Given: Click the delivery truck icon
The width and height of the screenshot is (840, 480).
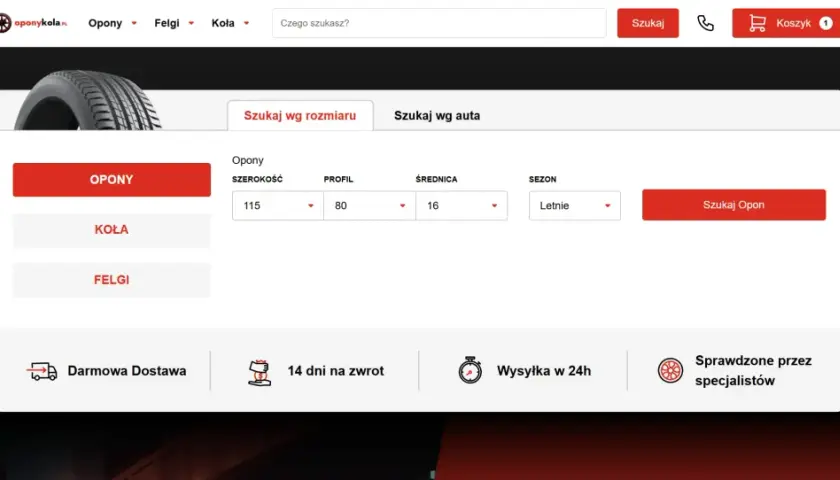Looking at the screenshot, I should pos(42,371).
